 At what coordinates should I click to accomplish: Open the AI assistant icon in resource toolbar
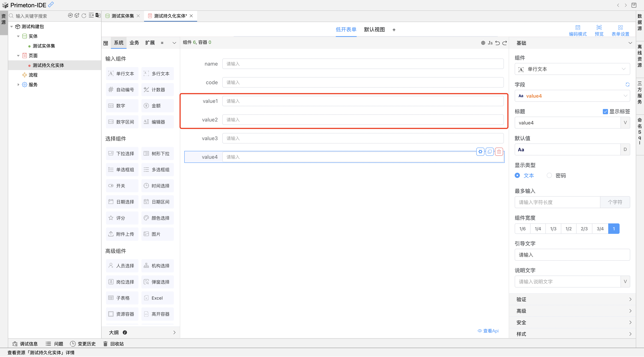click(x=70, y=15)
